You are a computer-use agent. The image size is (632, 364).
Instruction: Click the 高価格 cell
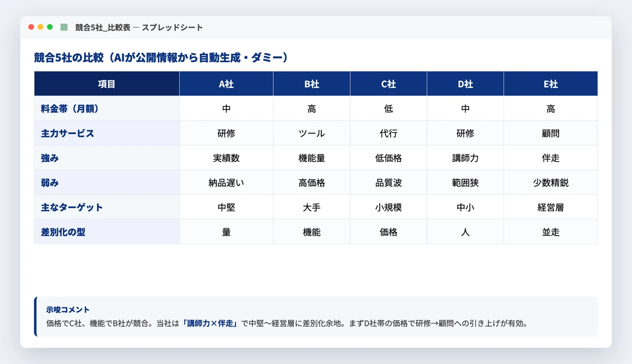[312, 183]
